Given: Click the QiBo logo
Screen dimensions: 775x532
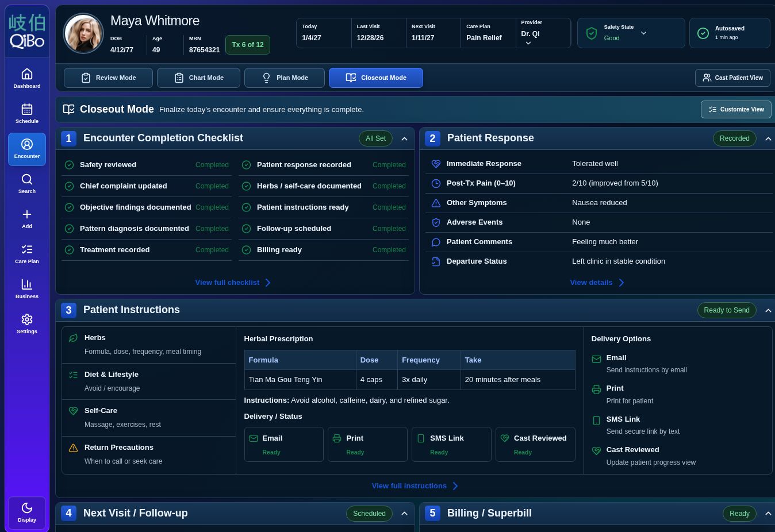Looking at the screenshot, I should tap(27, 32).
